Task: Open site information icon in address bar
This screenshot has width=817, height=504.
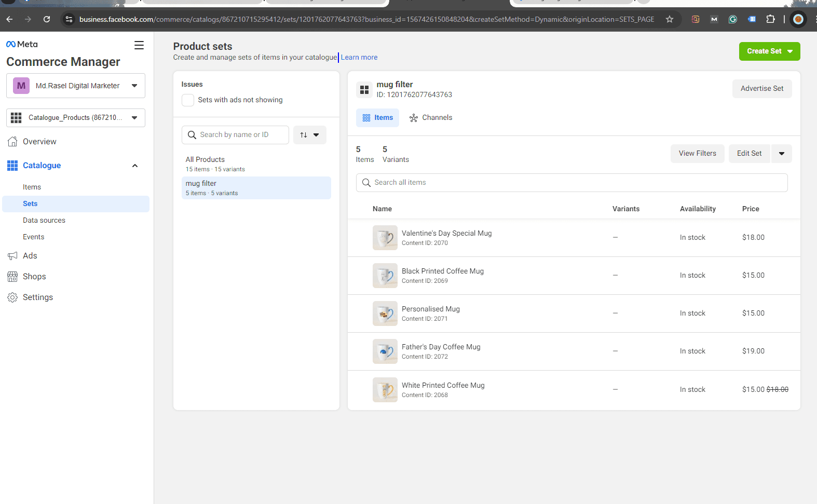Action: pyautogui.click(x=69, y=19)
